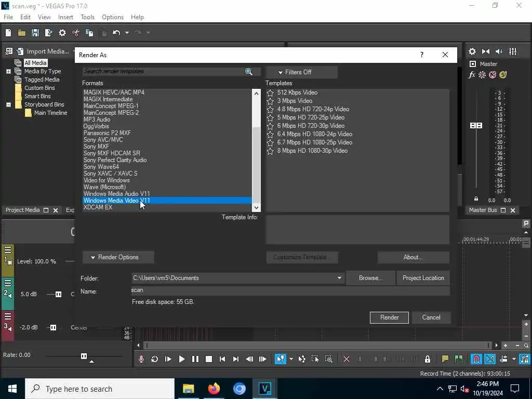Image resolution: width=532 pixels, height=399 pixels.
Task: Click Go to Start transport button
Action: [222, 359]
